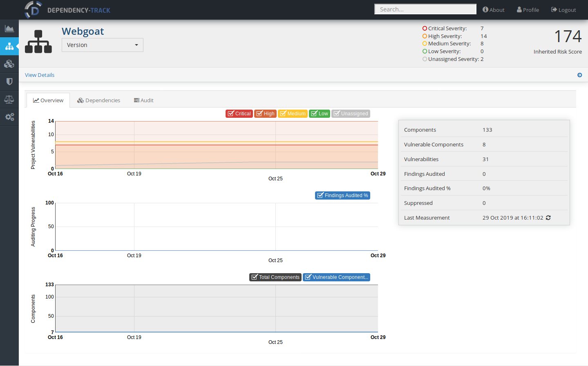The image size is (588, 366).
Task: Click the DEPENDENCY-TRACK brand text
Action: click(x=79, y=10)
